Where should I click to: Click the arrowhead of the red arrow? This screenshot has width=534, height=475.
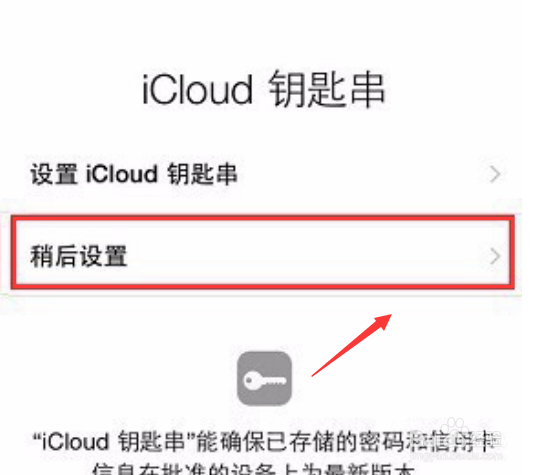(383, 321)
